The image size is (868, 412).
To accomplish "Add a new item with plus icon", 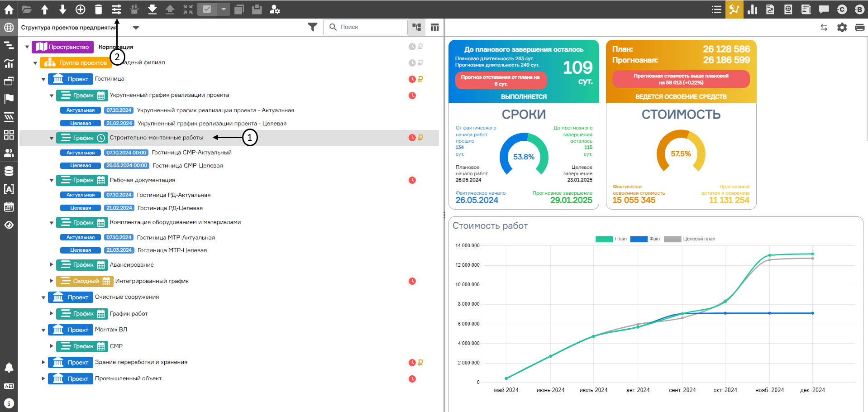I will click(81, 9).
